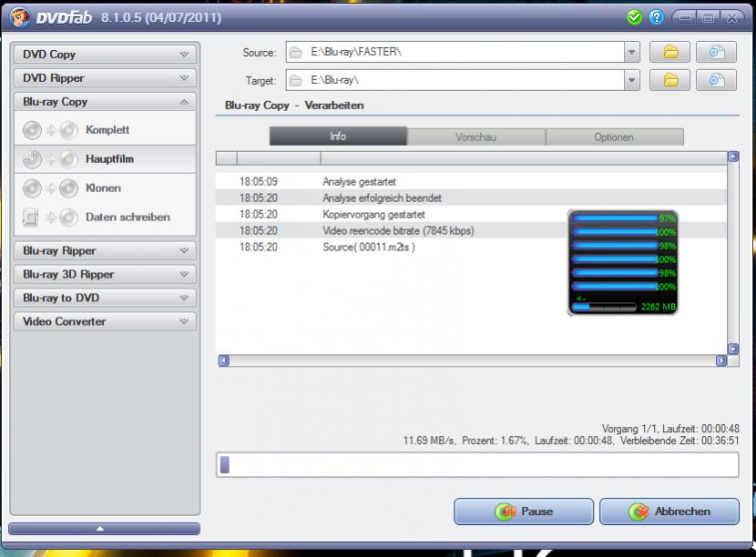This screenshot has width=756, height=557.
Task: Click the 'Vorgang 1/1' status text
Action: [629, 429]
